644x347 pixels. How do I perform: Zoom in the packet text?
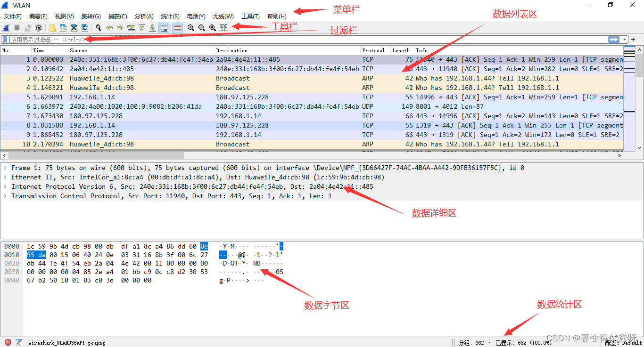[191, 28]
